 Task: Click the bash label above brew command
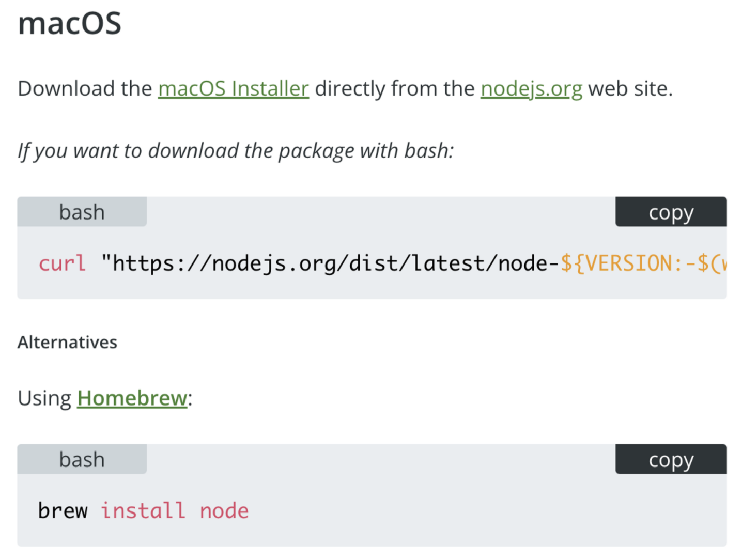pyautogui.click(x=82, y=459)
